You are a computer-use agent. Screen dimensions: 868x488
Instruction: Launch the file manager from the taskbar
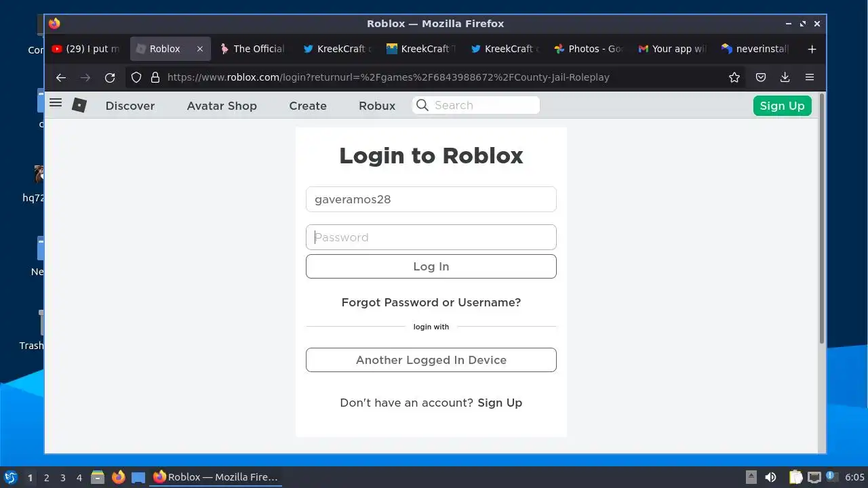pyautogui.click(x=98, y=477)
